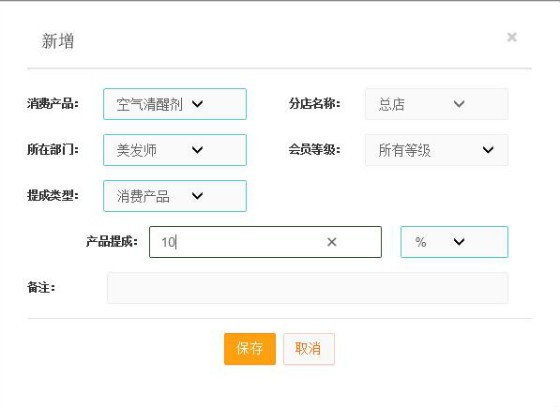
Task: Open the 空气清醒剂 product dropdown
Action: 175,104
